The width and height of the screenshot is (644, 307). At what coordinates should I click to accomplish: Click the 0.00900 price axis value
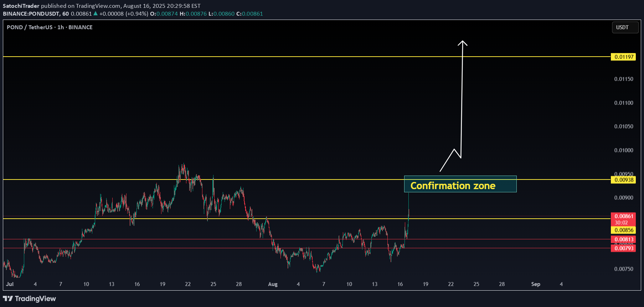pyautogui.click(x=624, y=198)
